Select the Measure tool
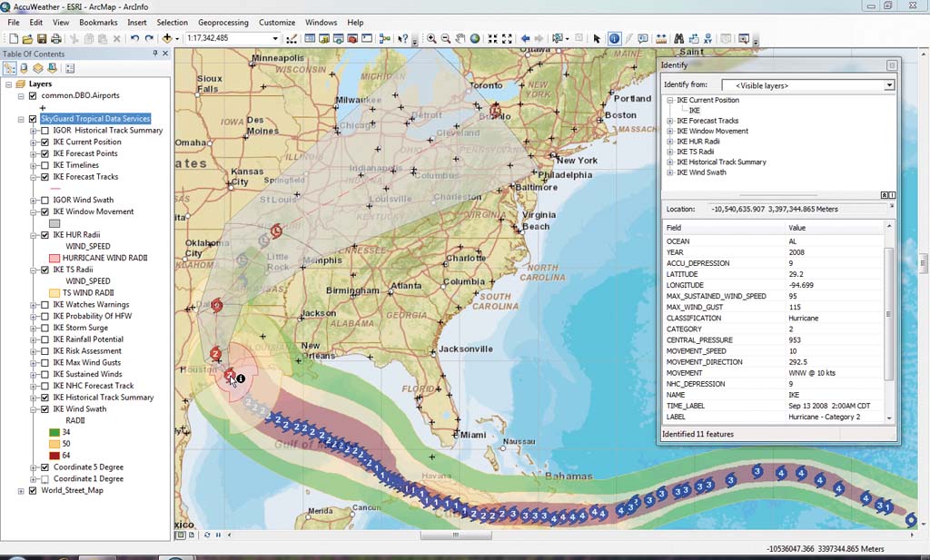Image resolution: width=930 pixels, height=560 pixels. point(661,38)
